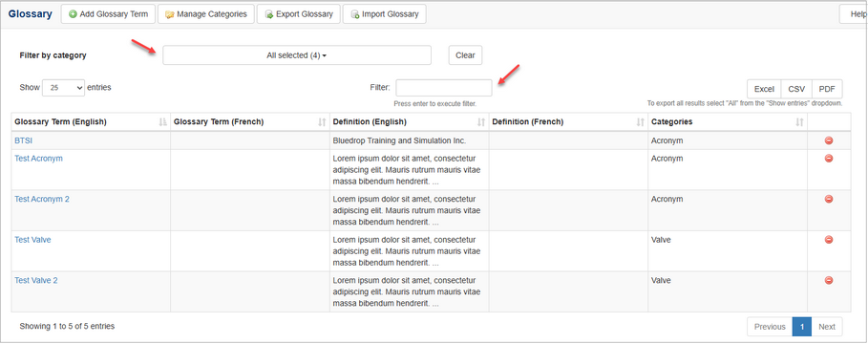Export table as PDF
Screen dimensions: 868x344
(827, 89)
